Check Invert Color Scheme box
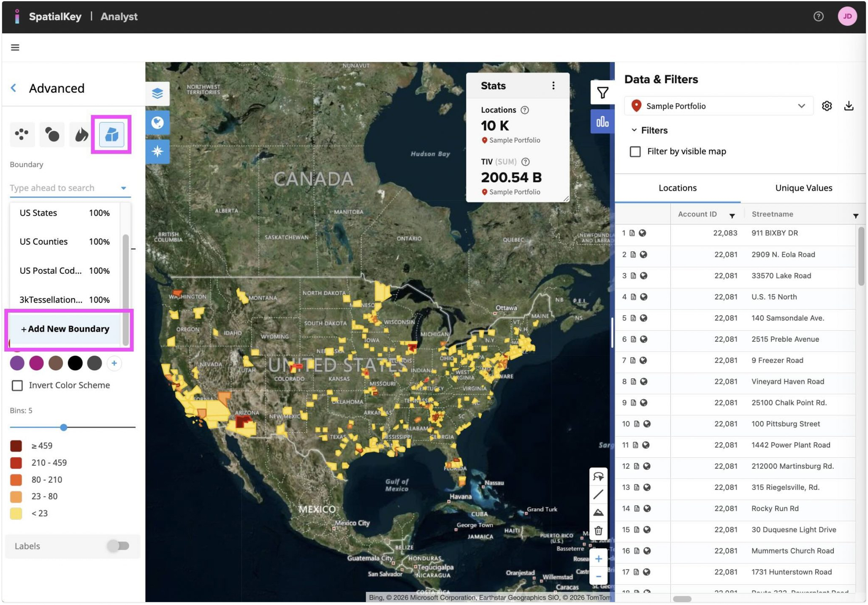Image resolution: width=868 pixels, height=605 pixels. tap(17, 386)
